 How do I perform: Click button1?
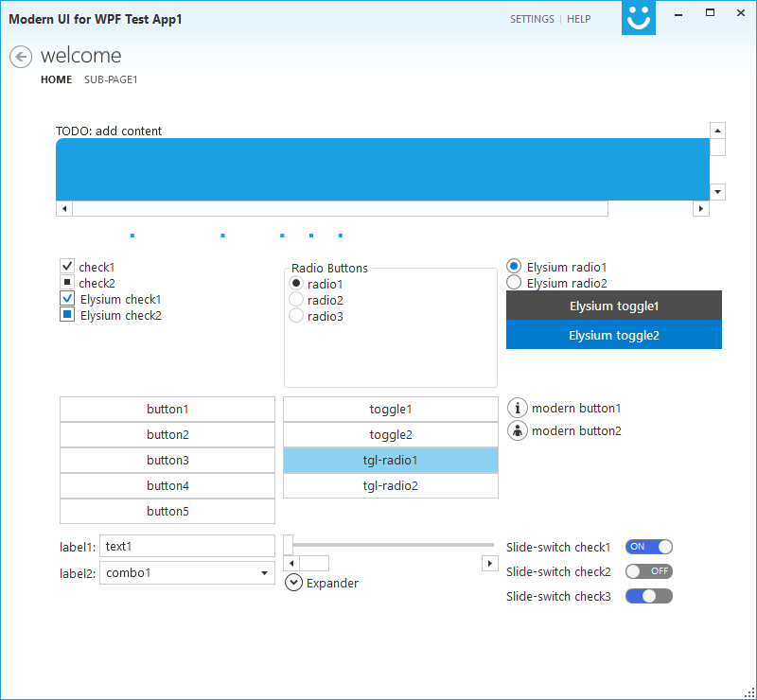167,410
